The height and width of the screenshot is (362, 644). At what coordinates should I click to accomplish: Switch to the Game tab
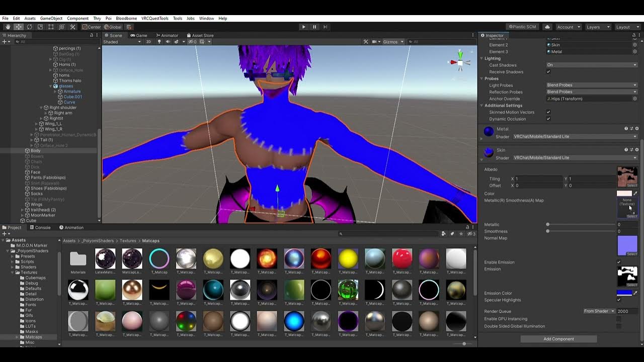(x=138, y=35)
